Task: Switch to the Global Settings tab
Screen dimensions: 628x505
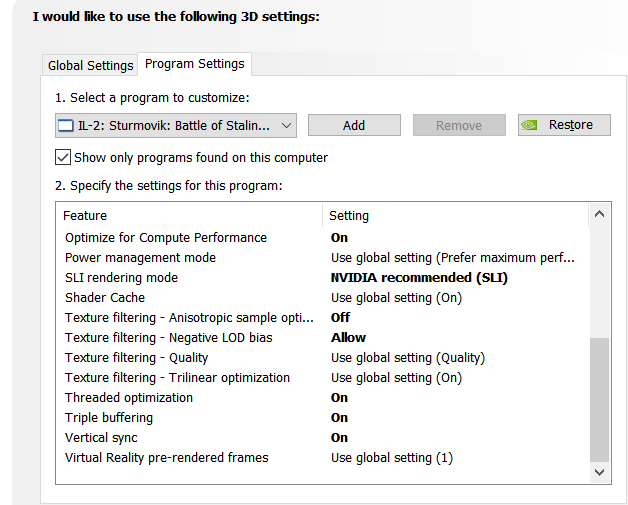Action: [x=90, y=65]
